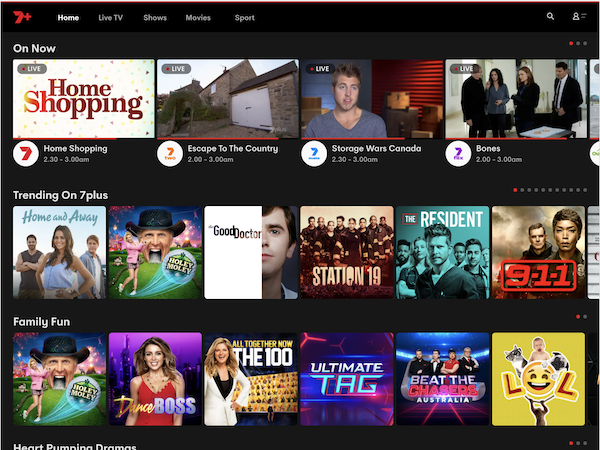Open Home and Away poster

(59, 253)
